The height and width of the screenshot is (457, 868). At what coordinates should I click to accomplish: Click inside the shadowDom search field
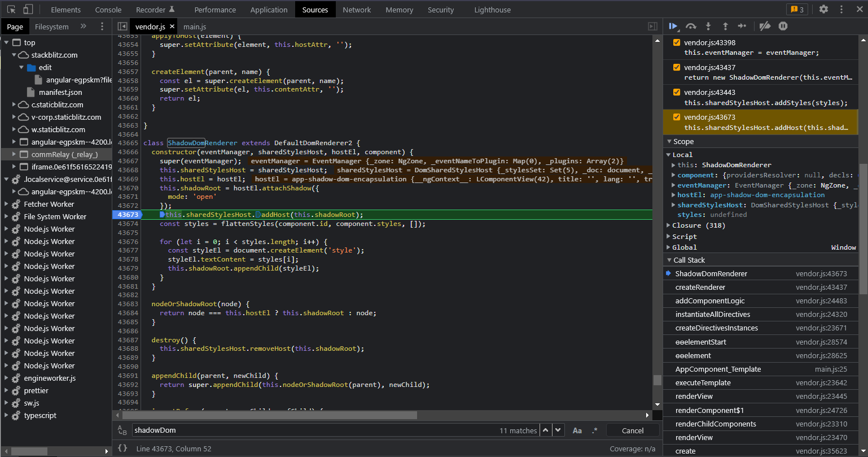tap(282, 430)
